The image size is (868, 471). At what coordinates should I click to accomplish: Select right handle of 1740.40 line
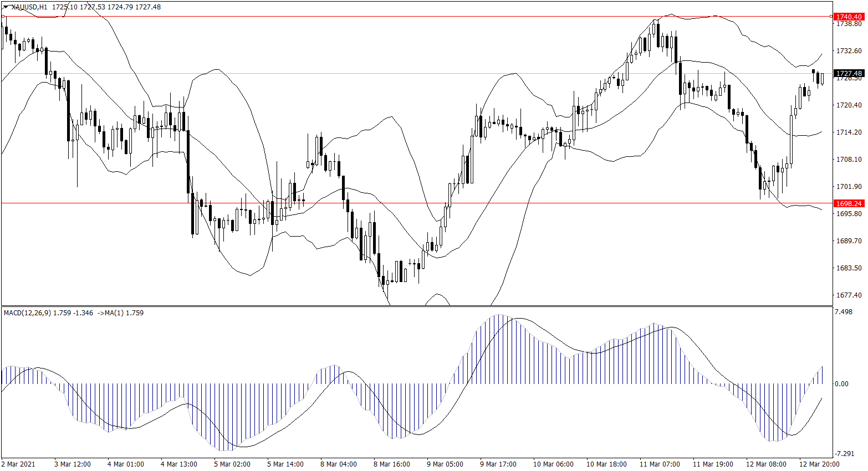tap(831, 17)
